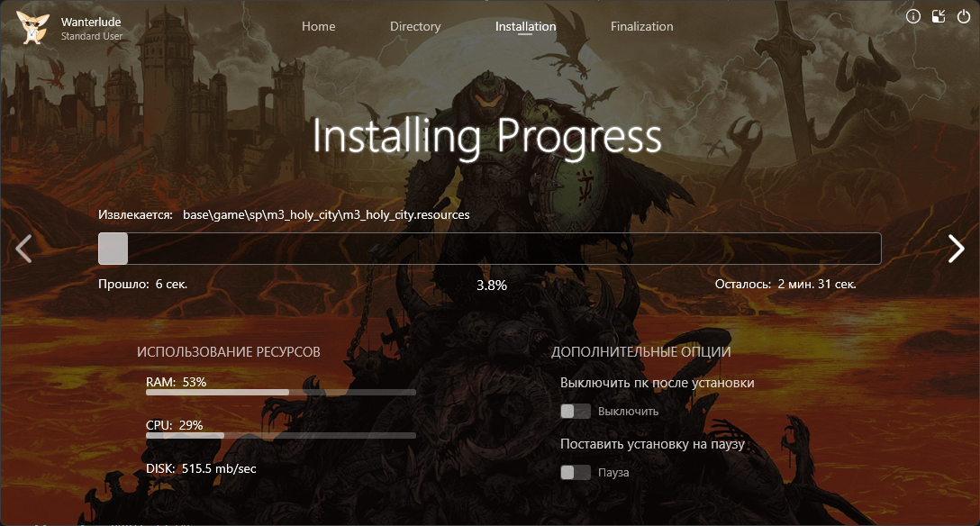
Task: Click the minimize-to-corner window icon
Action: (x=939, y=16)
